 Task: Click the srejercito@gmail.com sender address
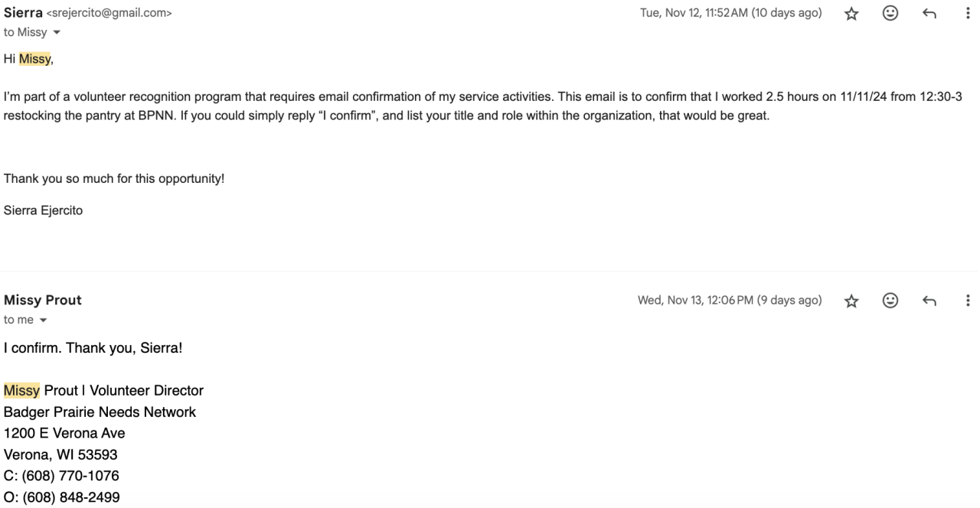point(109,13)
